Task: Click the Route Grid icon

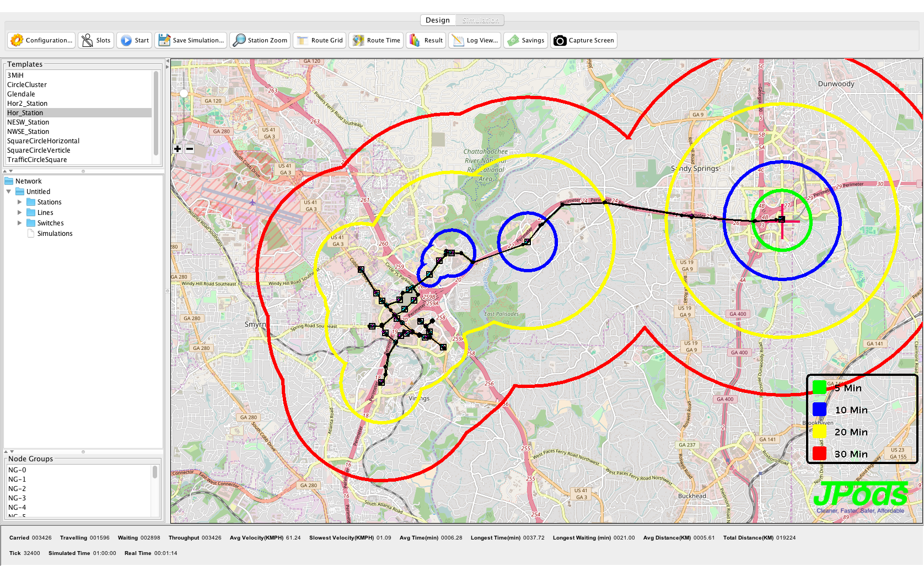Action: pyautogui.click(x=303, y=40)
